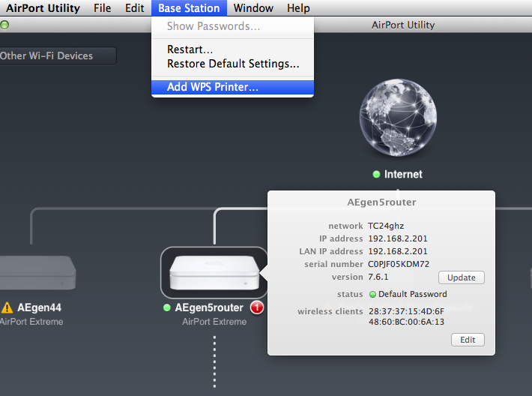
Task: Click the AirPort Utility window title
Action: (402, 25)
